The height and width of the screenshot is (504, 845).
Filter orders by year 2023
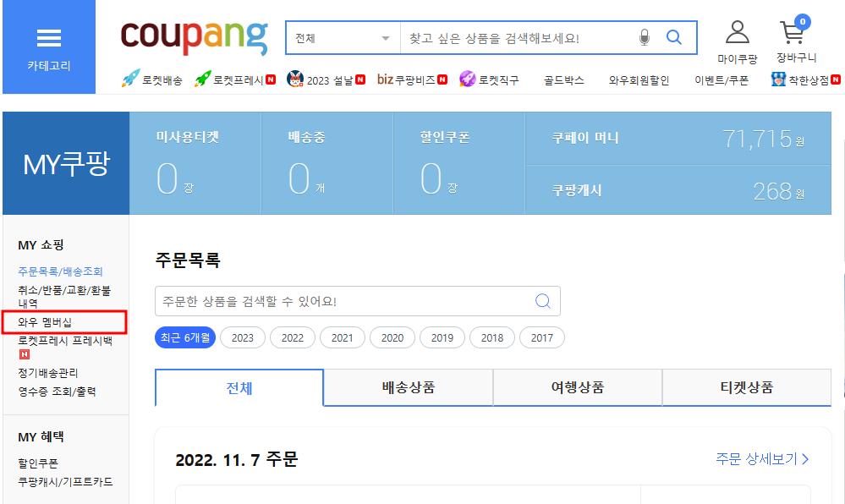click(243, 337)
